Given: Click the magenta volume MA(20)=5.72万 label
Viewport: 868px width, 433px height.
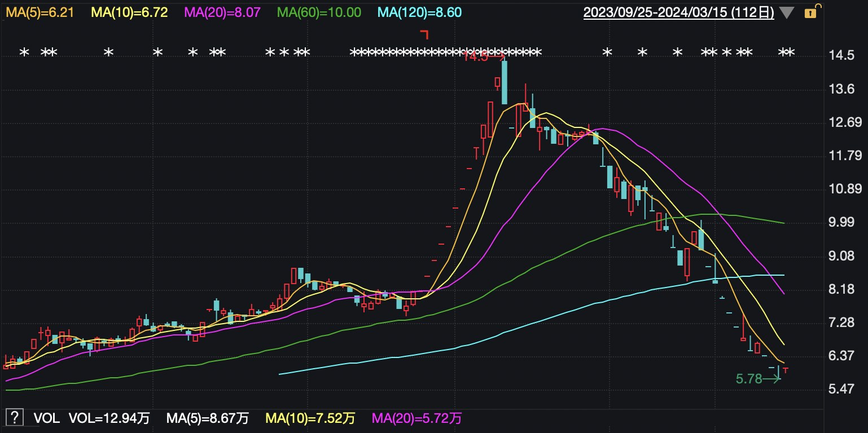Looking at the screenshot, I should tap(417, 418).
